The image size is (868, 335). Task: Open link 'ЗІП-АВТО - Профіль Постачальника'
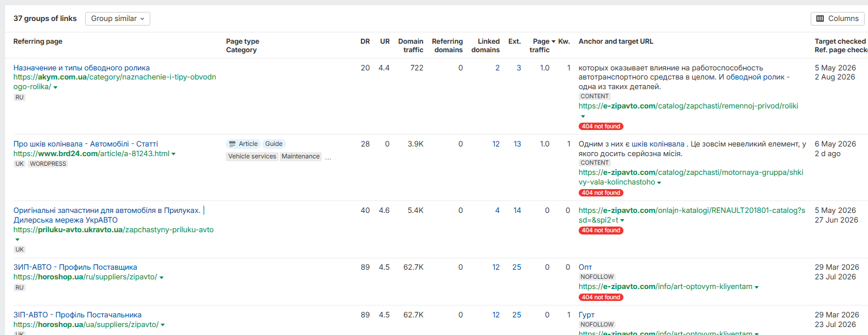tap(78, 315)
